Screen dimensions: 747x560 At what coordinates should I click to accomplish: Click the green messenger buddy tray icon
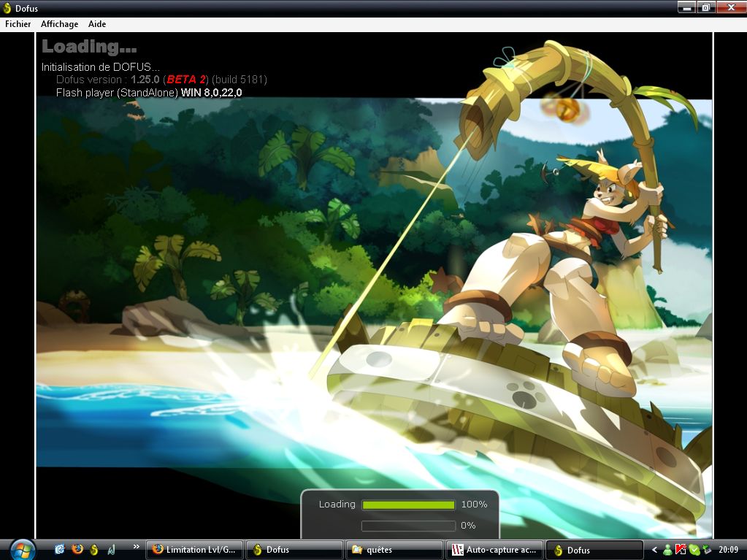coord(668,550)
